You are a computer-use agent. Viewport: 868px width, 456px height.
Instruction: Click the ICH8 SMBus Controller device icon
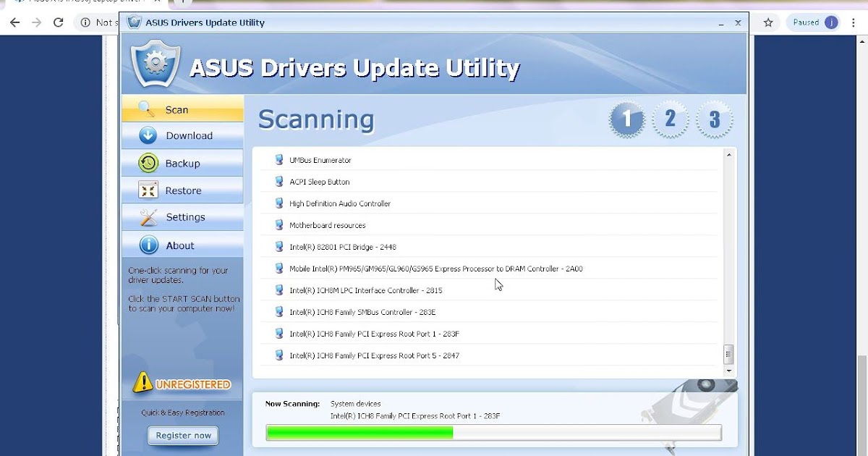279,312
